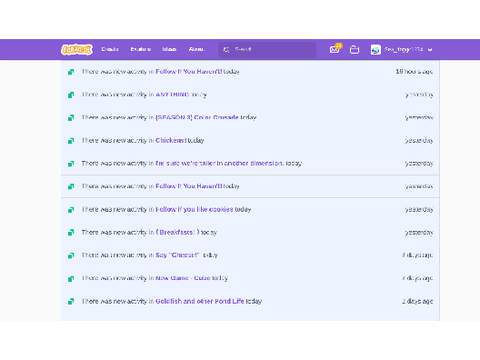This screenshot has width=480, height=360.
Task: Open Follow if you like cookies link
Action: [194, 209]
